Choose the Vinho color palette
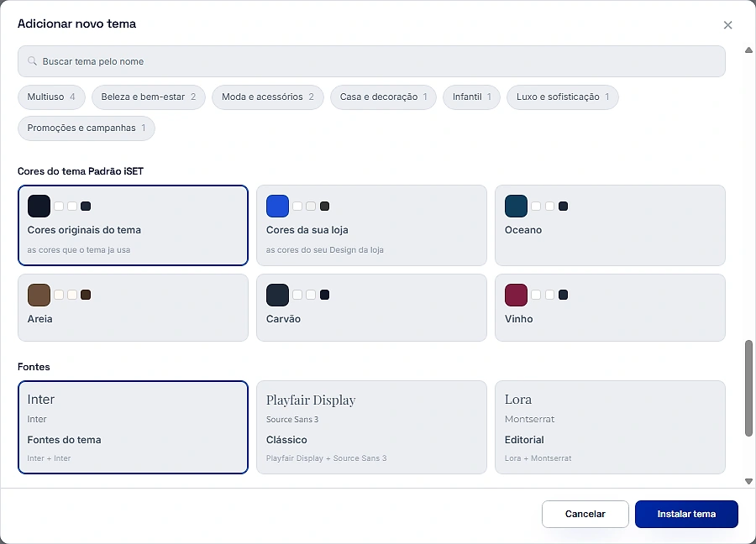This screenshot has width=756, height=544. (x=610, y=307)
